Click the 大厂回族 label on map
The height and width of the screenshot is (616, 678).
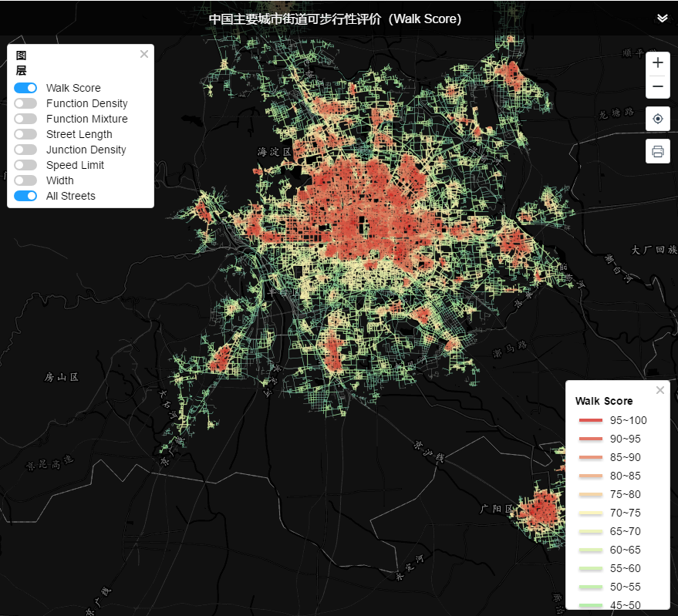[x=654, y=250]
